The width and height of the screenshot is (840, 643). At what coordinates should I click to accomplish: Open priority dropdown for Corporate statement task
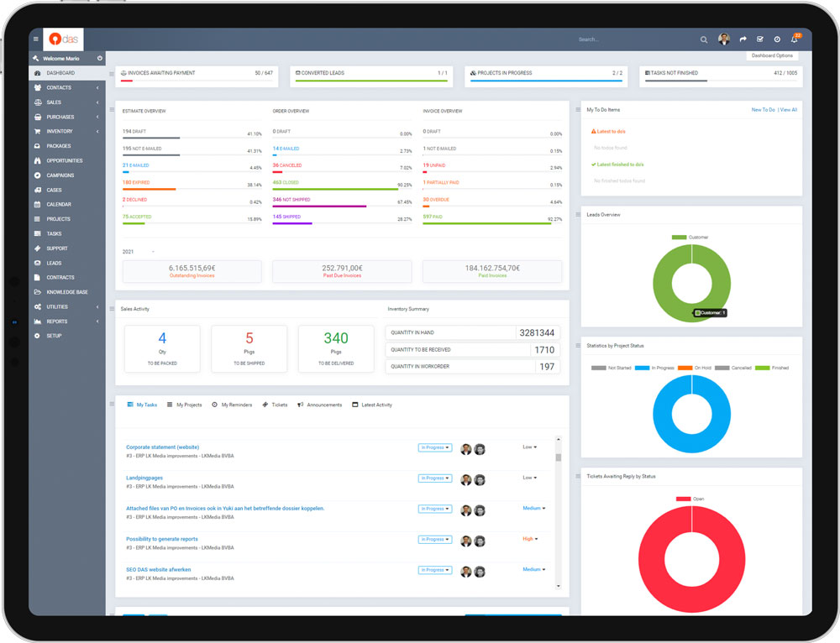click(x=530, y=447)
